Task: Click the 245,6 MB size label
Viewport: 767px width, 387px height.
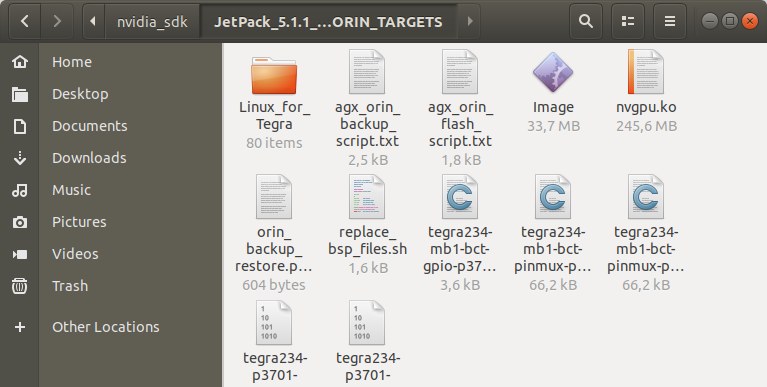Action: pos(646,126)
